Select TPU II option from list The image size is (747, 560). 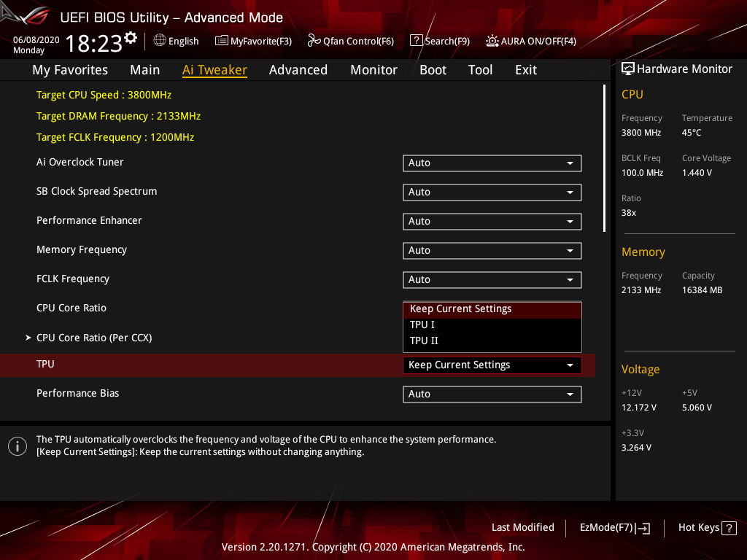click(x=492, y=341)
